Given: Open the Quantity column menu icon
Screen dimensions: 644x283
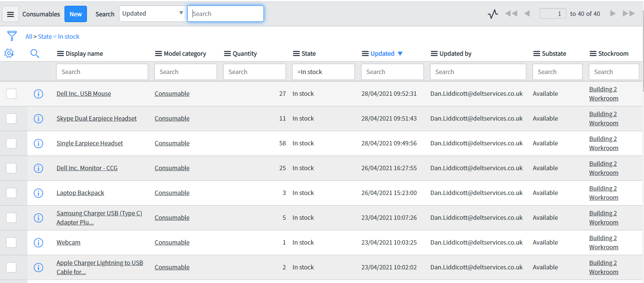Looking at the screenshot, I should click(x=227, y=54).
